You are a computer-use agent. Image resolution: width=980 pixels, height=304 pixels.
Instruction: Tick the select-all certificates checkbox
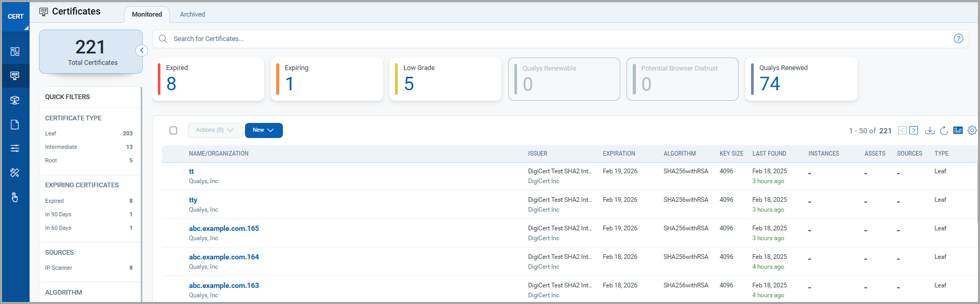tap(173, 130)
